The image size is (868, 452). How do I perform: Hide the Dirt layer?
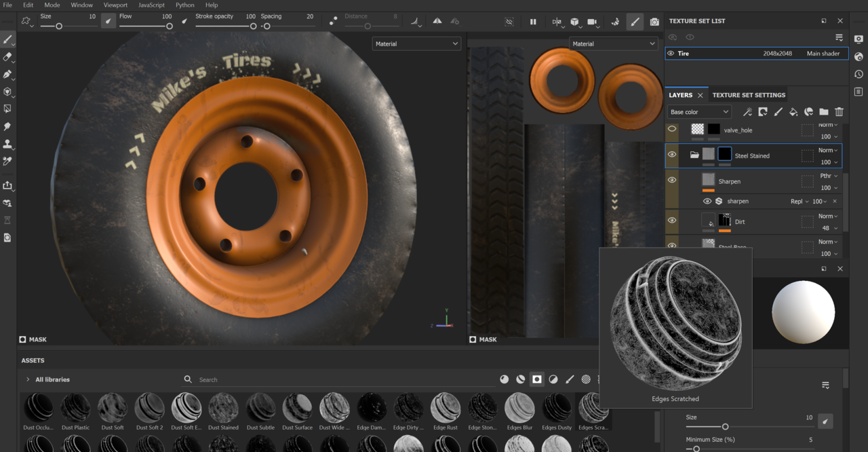pyautogui.click(x=672, y=221)
